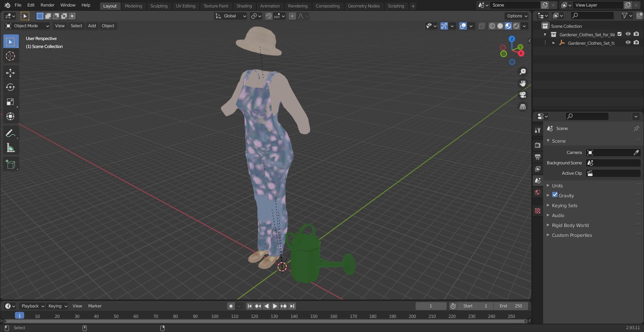Open the Render properties tab

click(x=537, y=145)
